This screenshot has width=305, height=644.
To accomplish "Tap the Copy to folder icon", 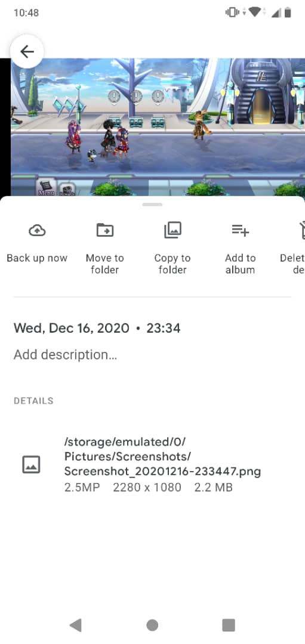I will click(172, 230).
